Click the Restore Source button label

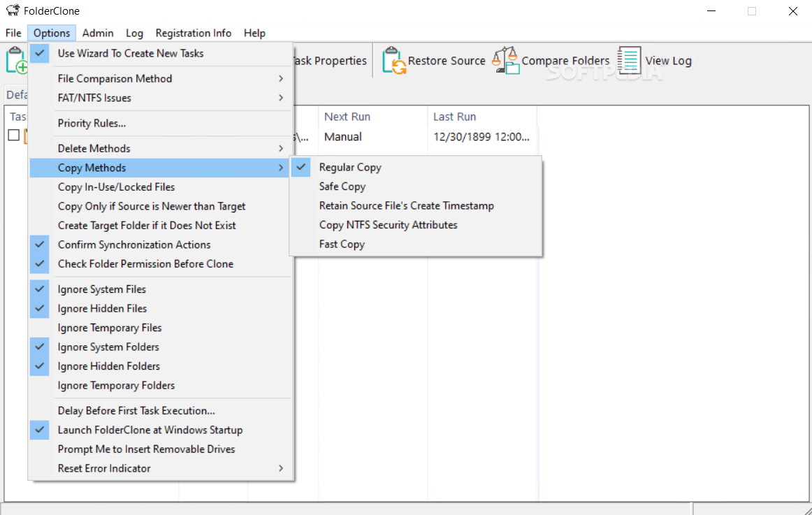447,61
